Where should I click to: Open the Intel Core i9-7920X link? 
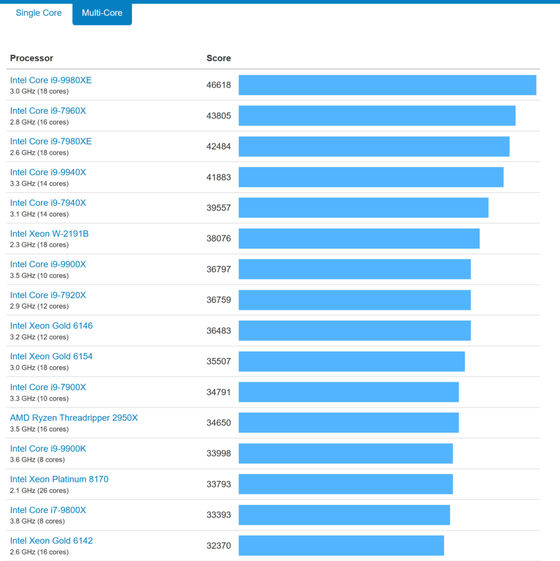coord(48,295)
